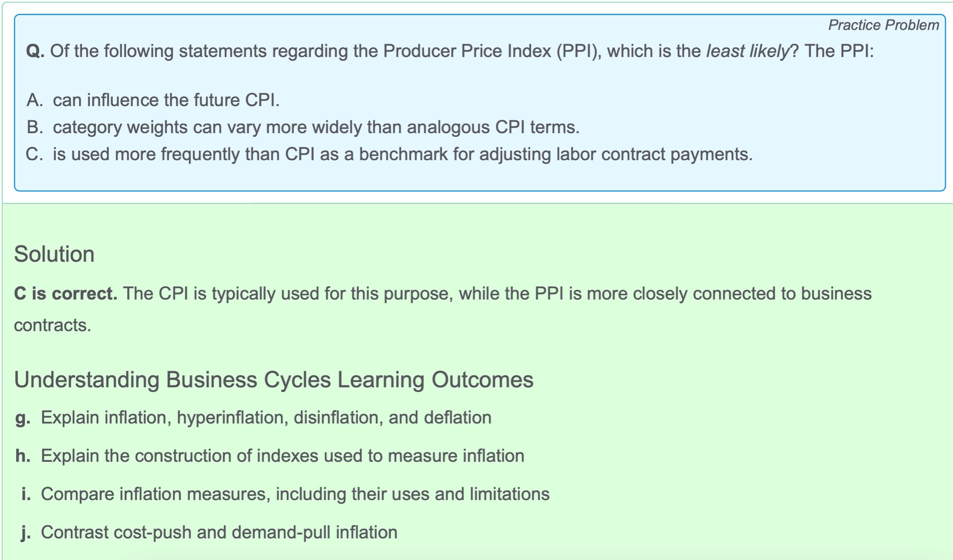
Task: Click the bold C is correct text
Action: click(65, 293)
